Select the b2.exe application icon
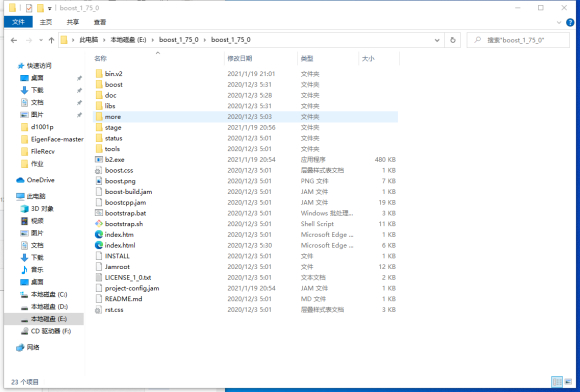This screenshot has height=392, width=580. pyautogui.click(x=99, y=159)
